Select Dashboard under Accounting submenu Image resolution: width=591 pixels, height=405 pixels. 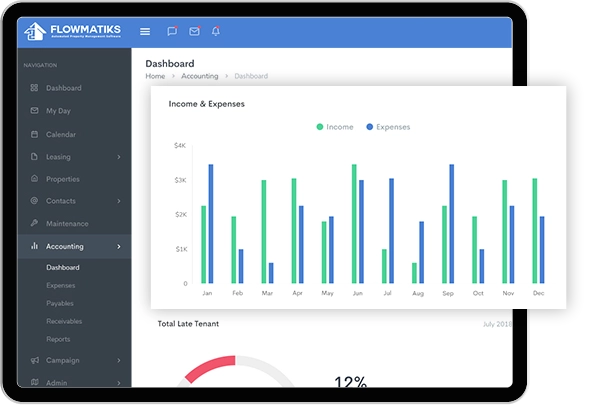tap(63, 267)
